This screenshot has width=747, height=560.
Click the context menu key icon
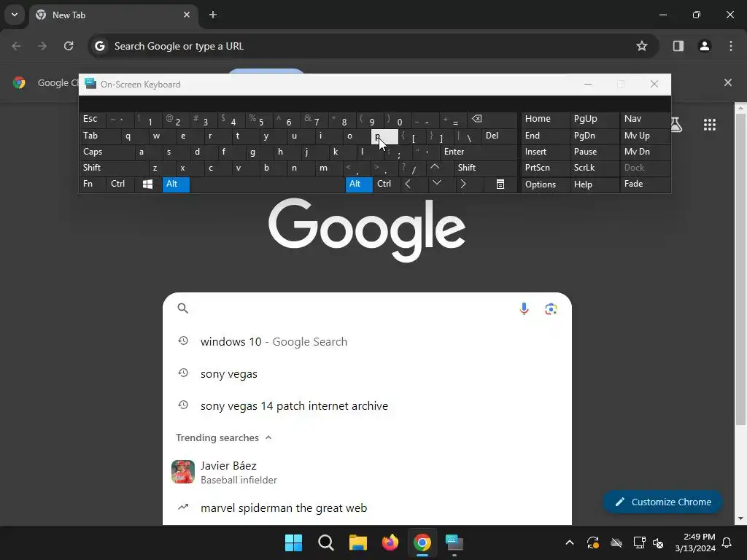tap(500, 184)
